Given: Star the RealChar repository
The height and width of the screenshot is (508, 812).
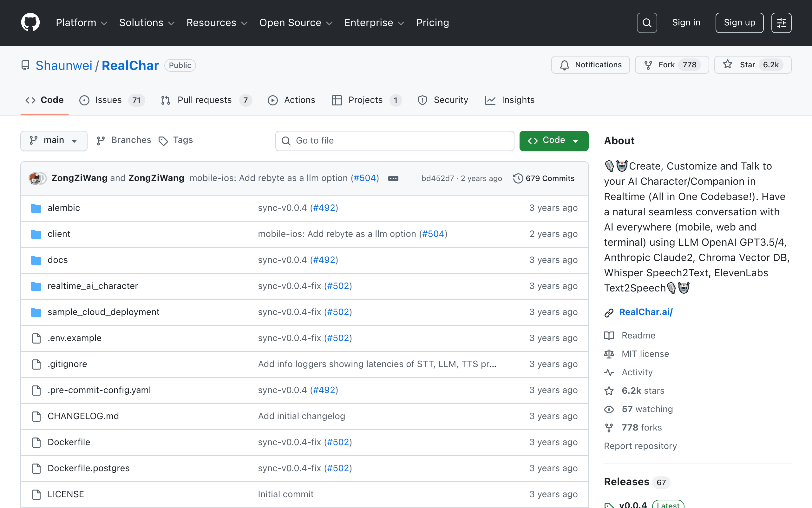Looking at the screenshot, I should (753, 65).
